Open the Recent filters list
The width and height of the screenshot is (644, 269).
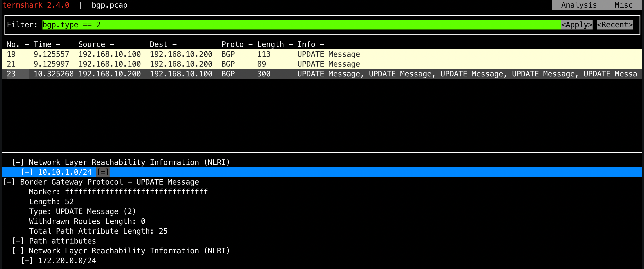(x=614, y=25)
